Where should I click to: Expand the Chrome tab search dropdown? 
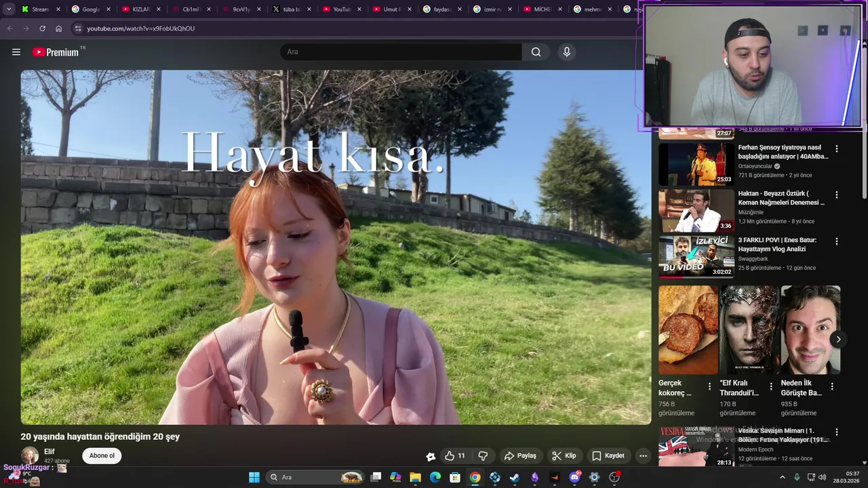(x=9, y=9)
